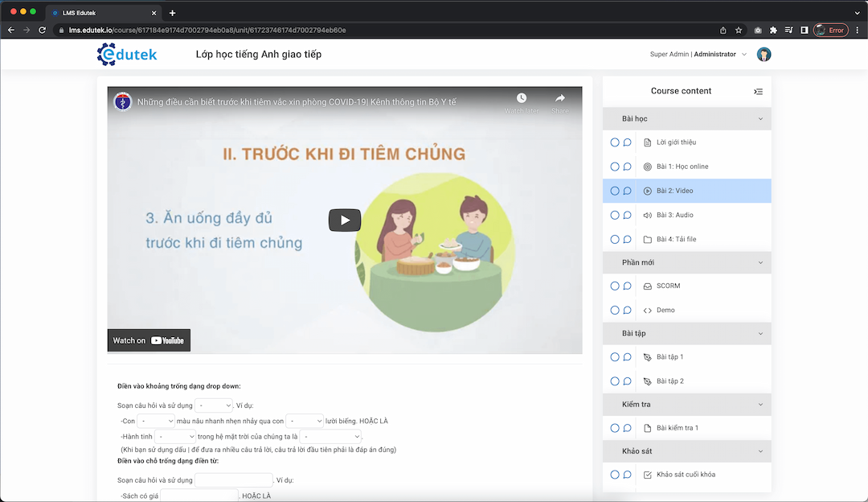Viewport: 868px width, 502px height.
Task: Click the filter icon beside Course content
Action: pos(758,91)
